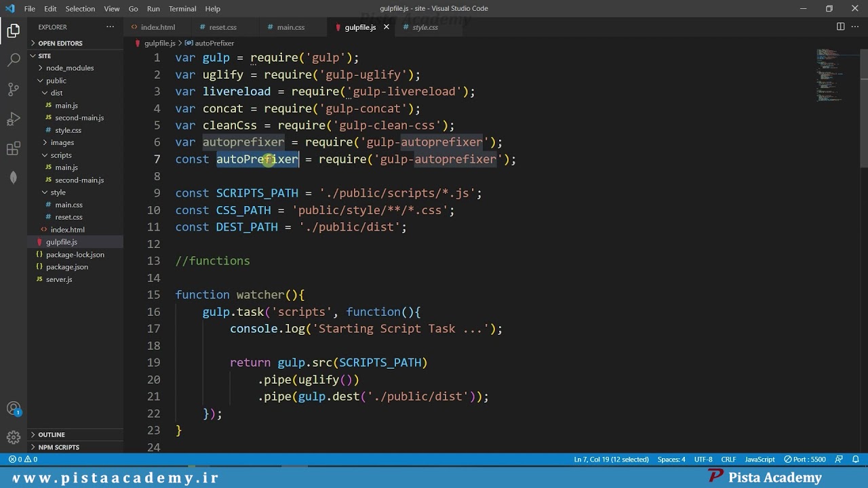Open the Search view icon
The width and height of the screenshot is (868, 488).
[x=14, y=60]
